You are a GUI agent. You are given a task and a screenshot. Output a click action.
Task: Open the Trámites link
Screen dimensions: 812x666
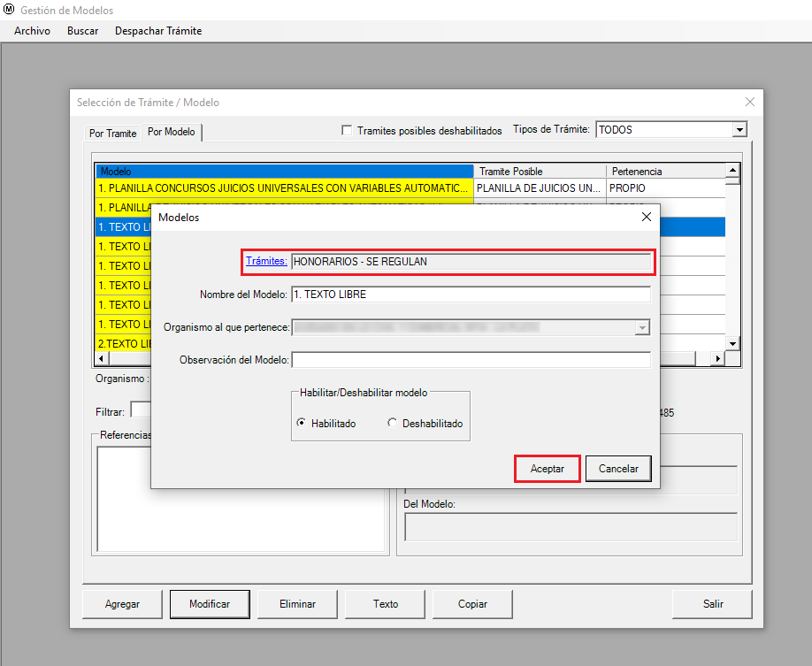click(x=266, y=261)
